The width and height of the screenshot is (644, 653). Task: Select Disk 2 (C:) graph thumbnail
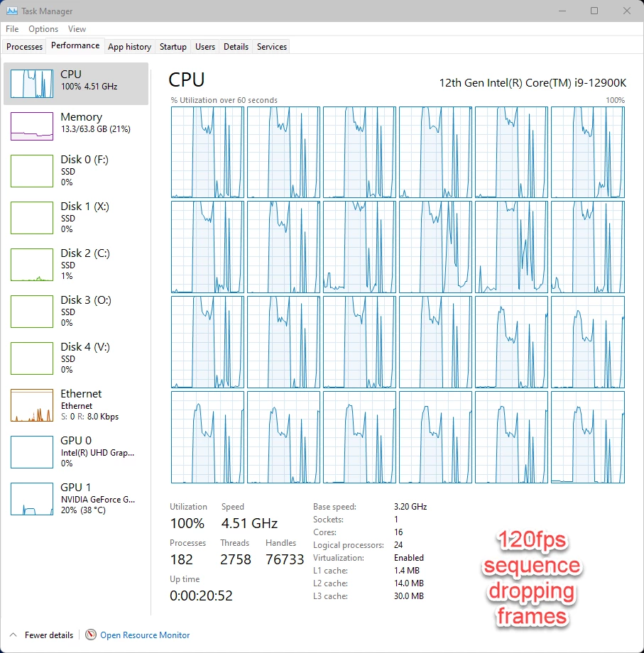(x=32, y=265)
